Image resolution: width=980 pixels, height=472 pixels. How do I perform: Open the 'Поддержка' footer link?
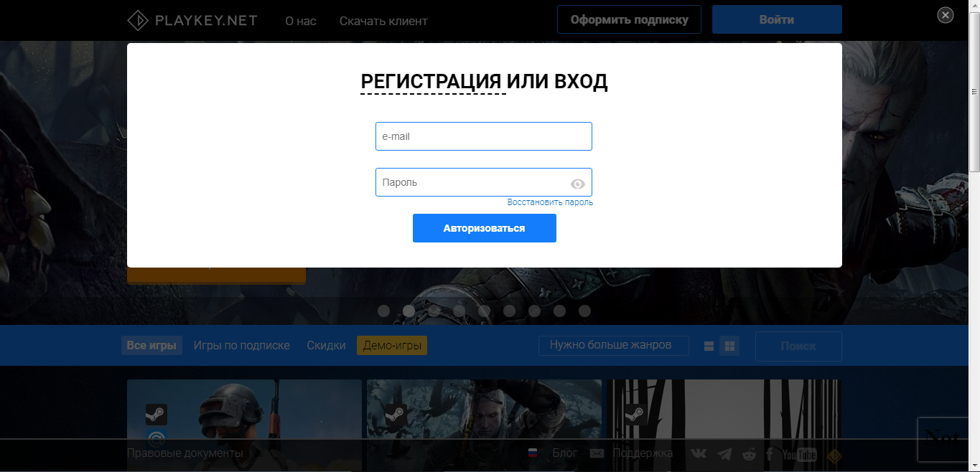coord(643,453)
